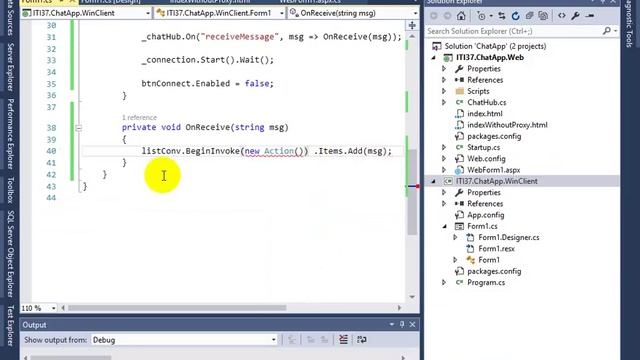The width and height of the screenshot is (640, 360).
Task: Toggle word wrap in the Output panel
Action: 362,340
